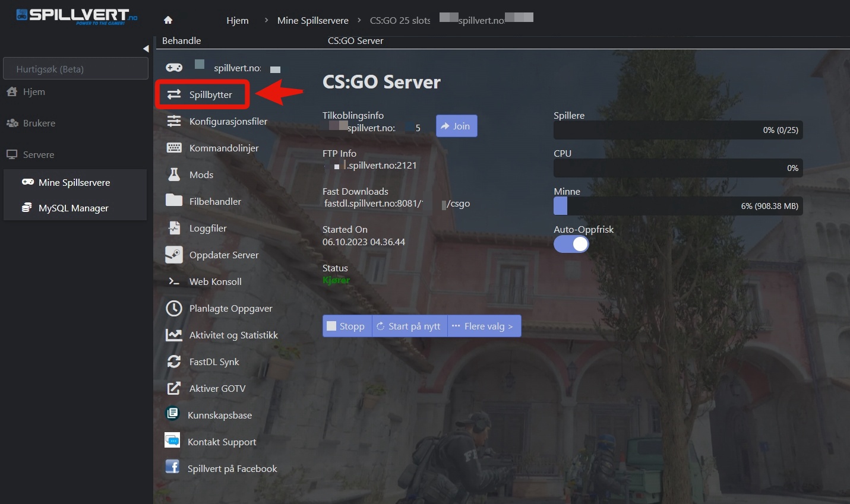Open Spillbytter menu item
Viewport: 850px width, 504px height.
[211, 95]
